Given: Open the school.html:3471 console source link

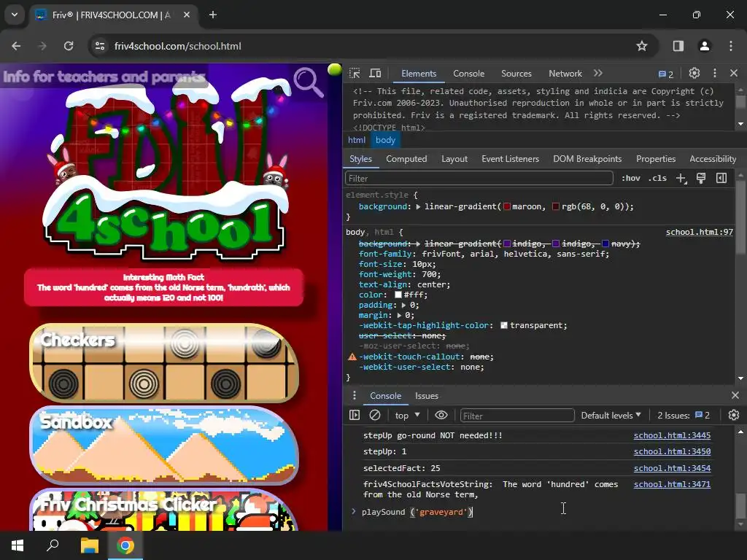Looking at the screenshot, I should (x=672, y=484).
